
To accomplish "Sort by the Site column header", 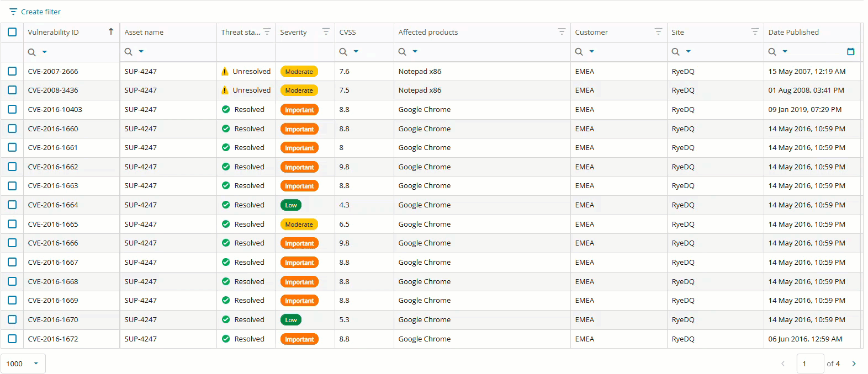I will point(678,32).
